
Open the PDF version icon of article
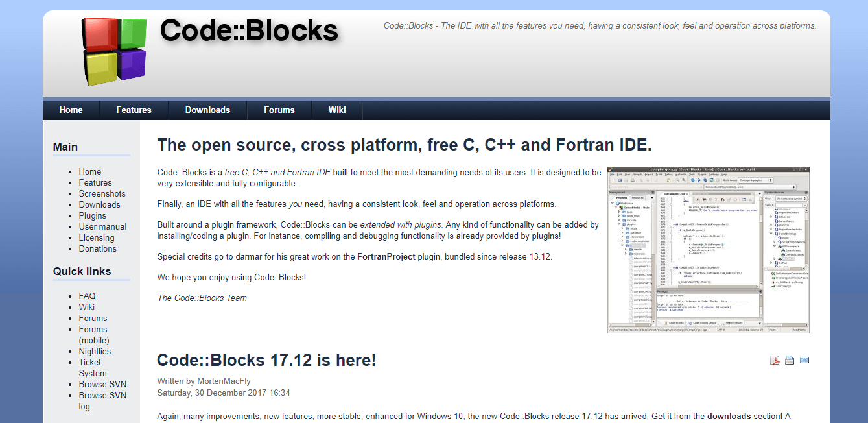click(775, 361)
